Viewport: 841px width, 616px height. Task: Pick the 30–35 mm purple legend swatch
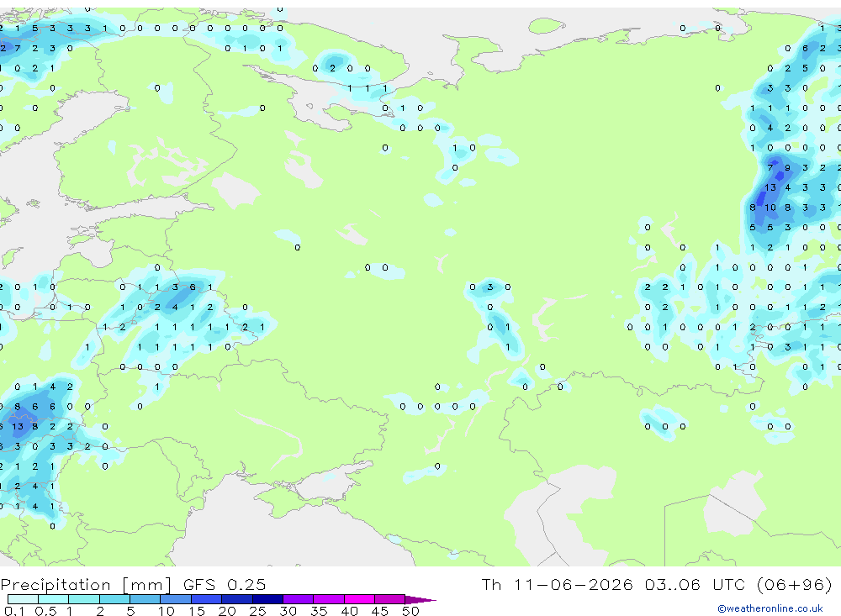click(298, 599)
